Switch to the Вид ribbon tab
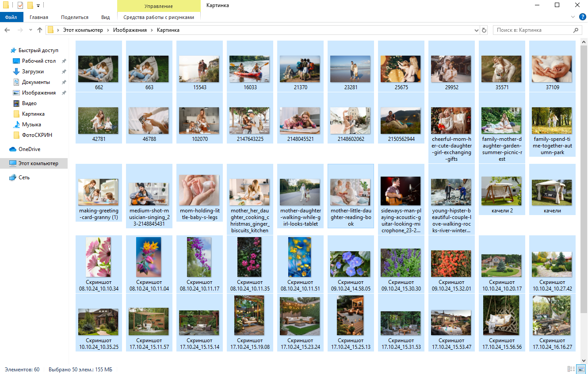 click(105, 17)
